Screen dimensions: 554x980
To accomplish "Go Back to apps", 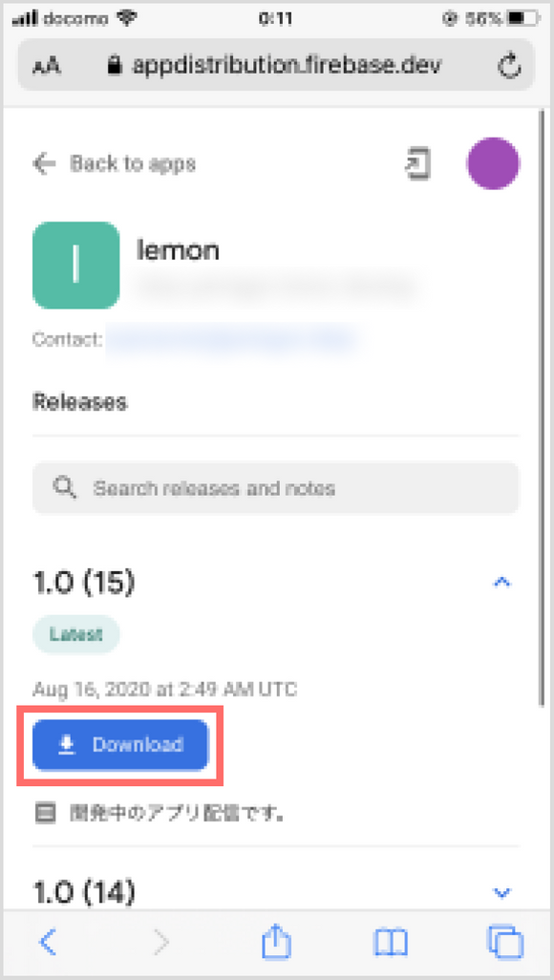I will coord(114,163).
